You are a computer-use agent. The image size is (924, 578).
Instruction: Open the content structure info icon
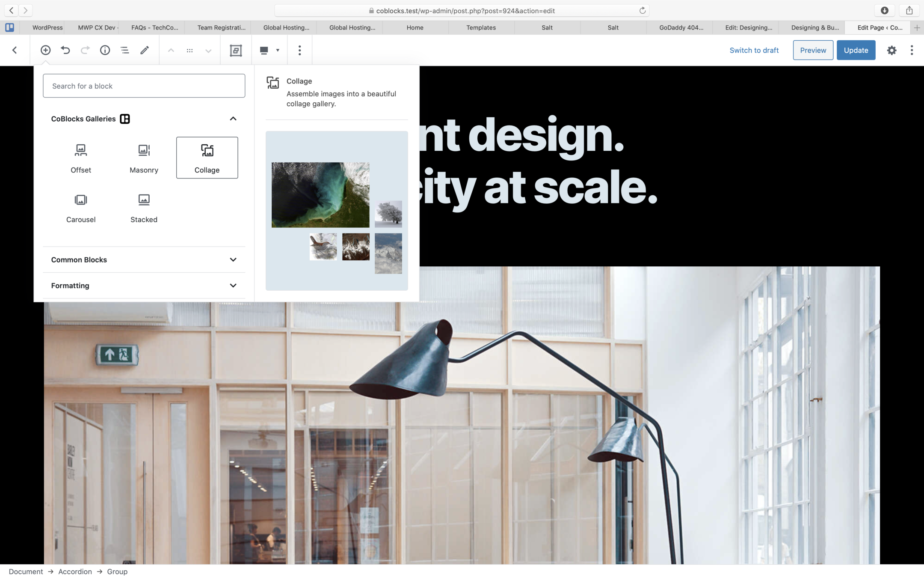click(x=105, y=50)
